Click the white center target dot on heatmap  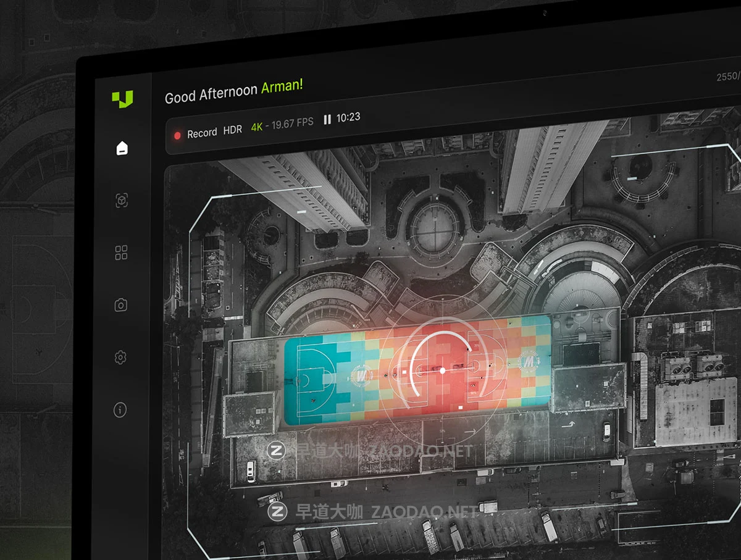point(442,370)
